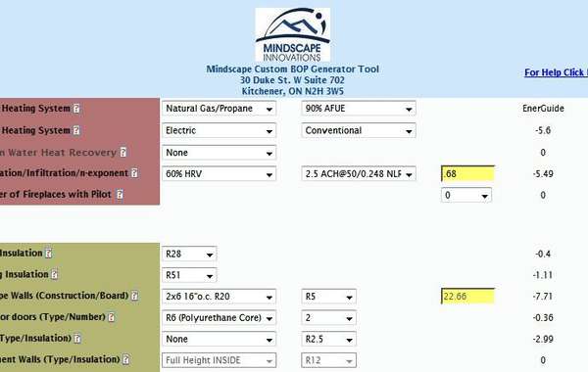Open the fireplaces count dropdown showing 0
Viewport: 588px width, 372px height.
(x=466, y=195)
